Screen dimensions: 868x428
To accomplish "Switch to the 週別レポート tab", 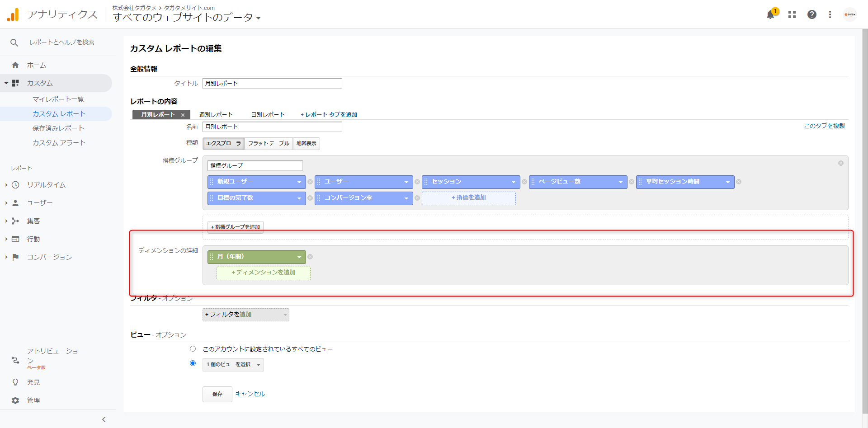I will tap(216, 115).
